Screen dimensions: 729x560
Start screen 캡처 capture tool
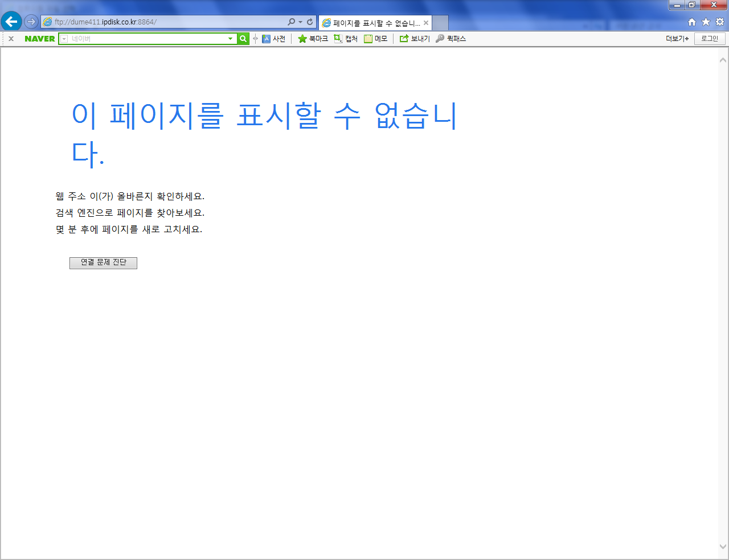coord(346,39)
